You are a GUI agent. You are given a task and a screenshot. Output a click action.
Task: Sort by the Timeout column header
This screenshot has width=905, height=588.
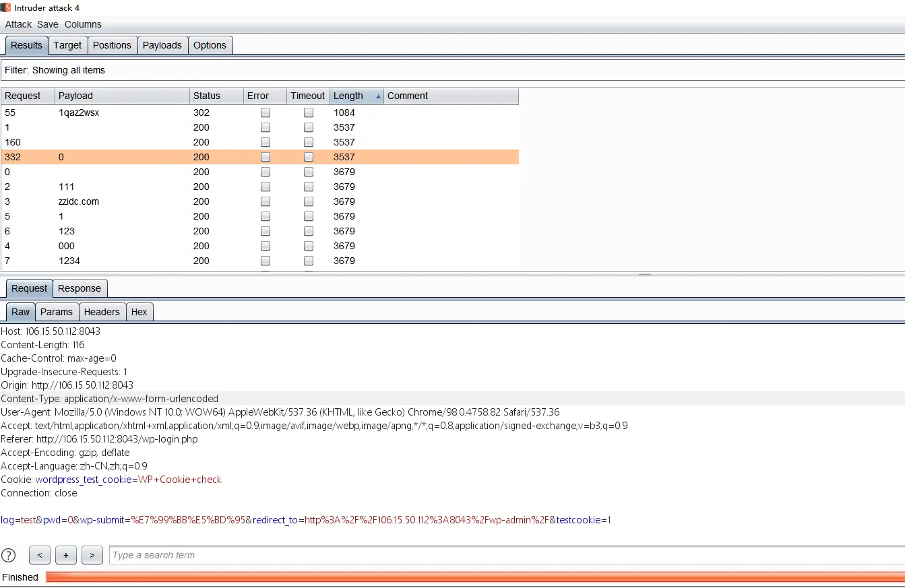click(x=309, y=96)
